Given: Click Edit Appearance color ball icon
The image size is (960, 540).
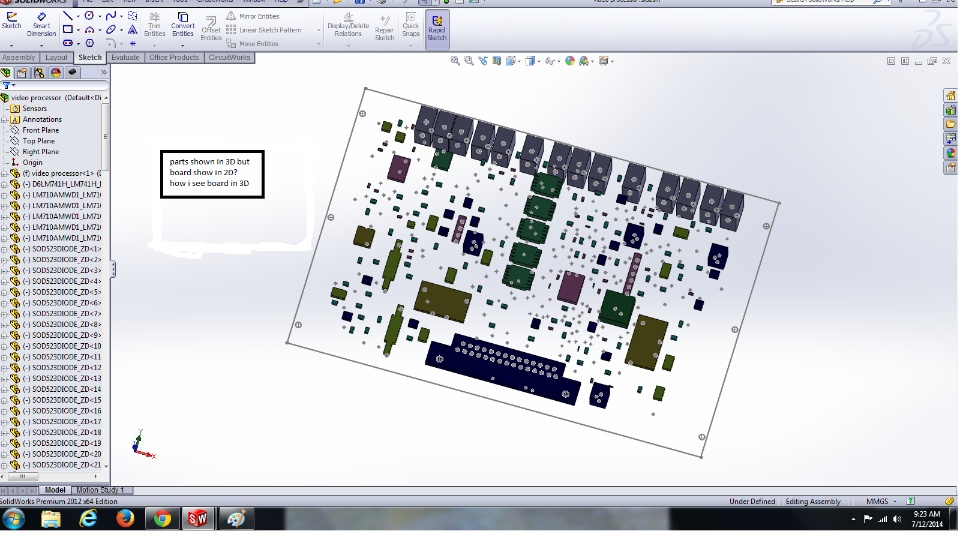Looking at the screenshot, I should [x=570, y=61].
